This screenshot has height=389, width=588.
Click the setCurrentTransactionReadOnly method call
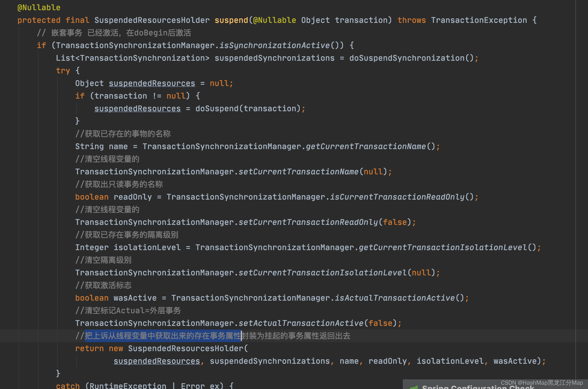click(x=308, y=222)
